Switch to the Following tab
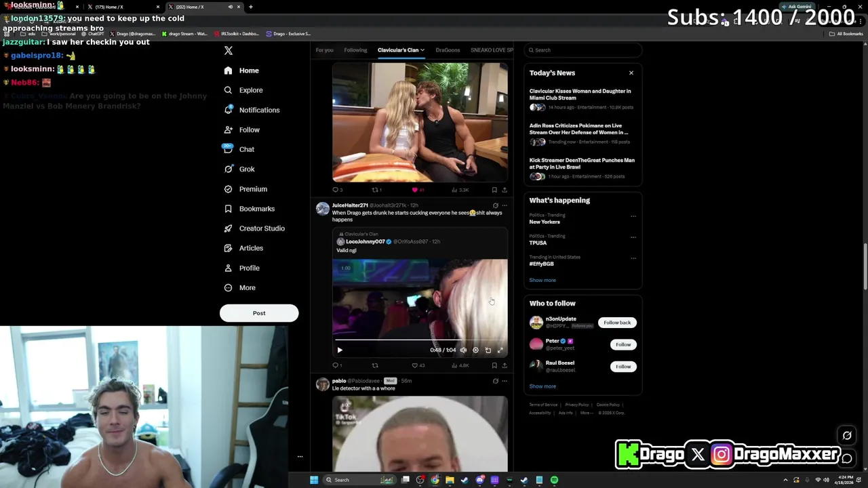The image size is (868, 488). click(x=355, y=50)
